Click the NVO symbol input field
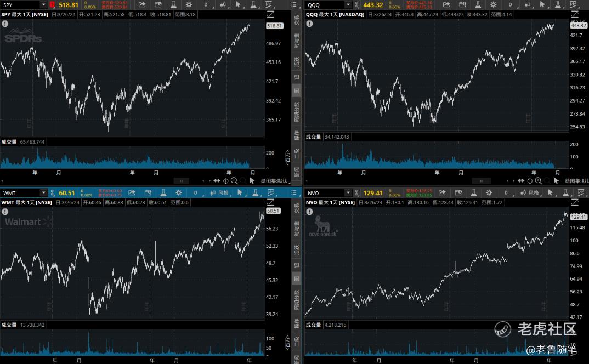 pyautogui.click(x=325, y=193)
